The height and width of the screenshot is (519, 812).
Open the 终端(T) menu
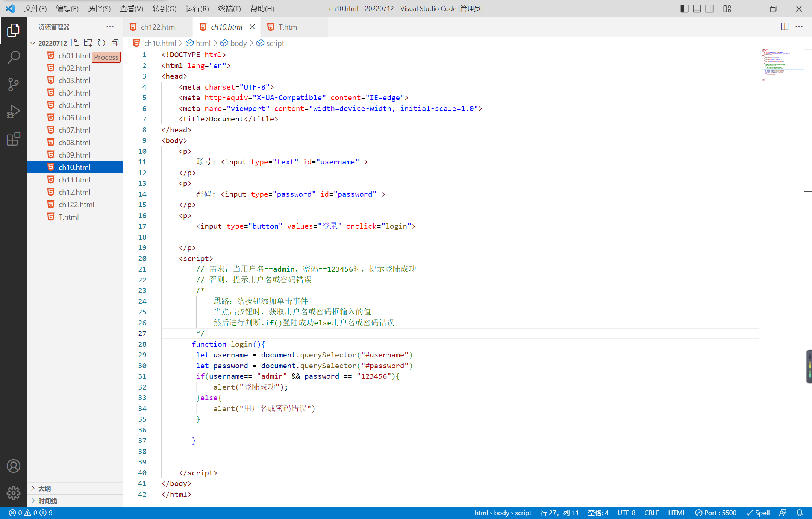pos(229,9)
